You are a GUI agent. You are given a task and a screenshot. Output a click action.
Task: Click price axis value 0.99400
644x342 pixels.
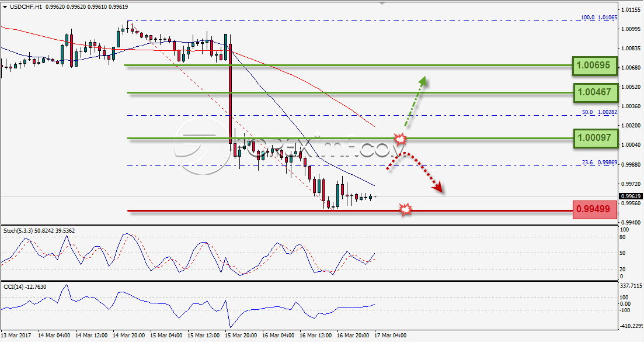coord(631,222)
